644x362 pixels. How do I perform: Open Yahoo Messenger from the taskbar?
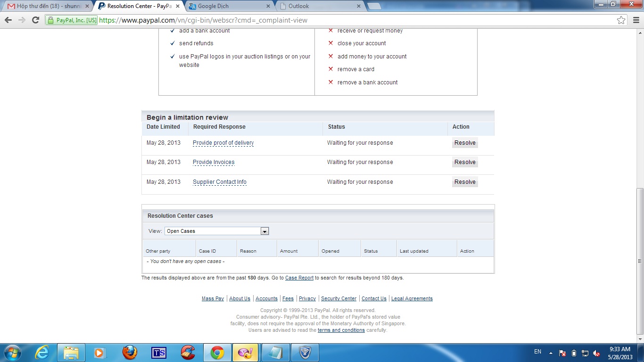246,353
